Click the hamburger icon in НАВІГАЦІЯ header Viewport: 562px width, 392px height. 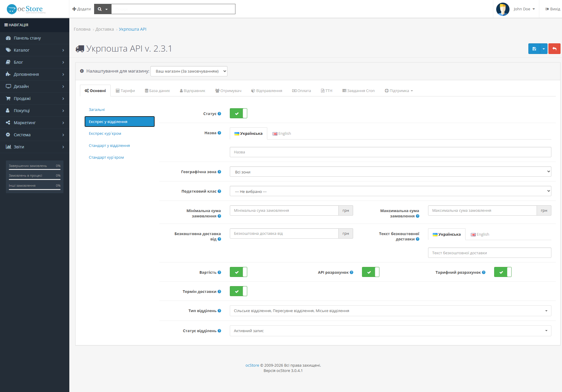coord(6,25)
